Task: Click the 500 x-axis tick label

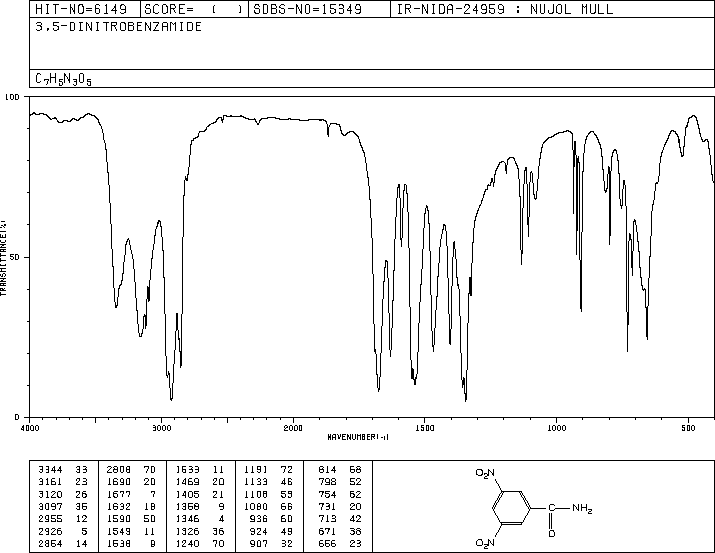Action: (688, 428)
